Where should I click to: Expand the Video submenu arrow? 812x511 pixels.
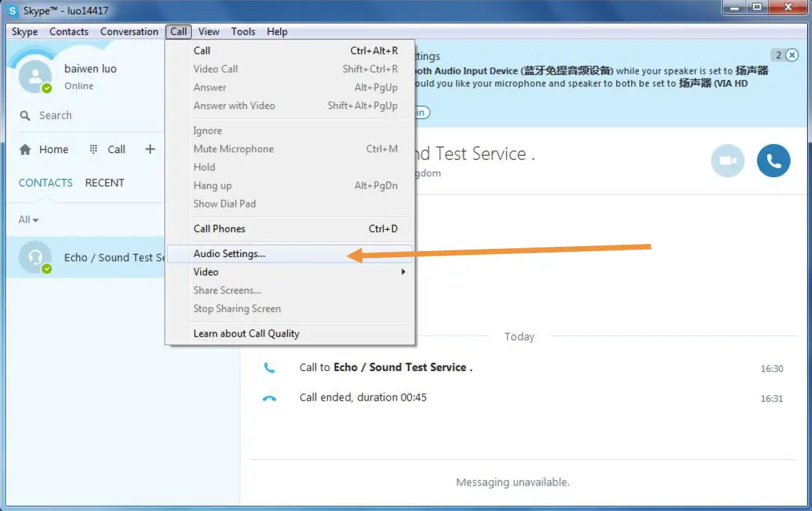click(x=403, y=272)
